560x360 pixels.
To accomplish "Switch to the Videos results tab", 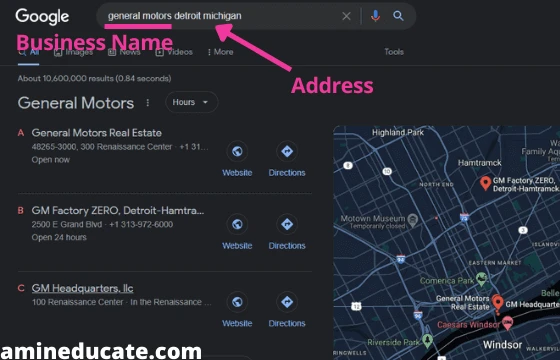I will pos(174,52).
